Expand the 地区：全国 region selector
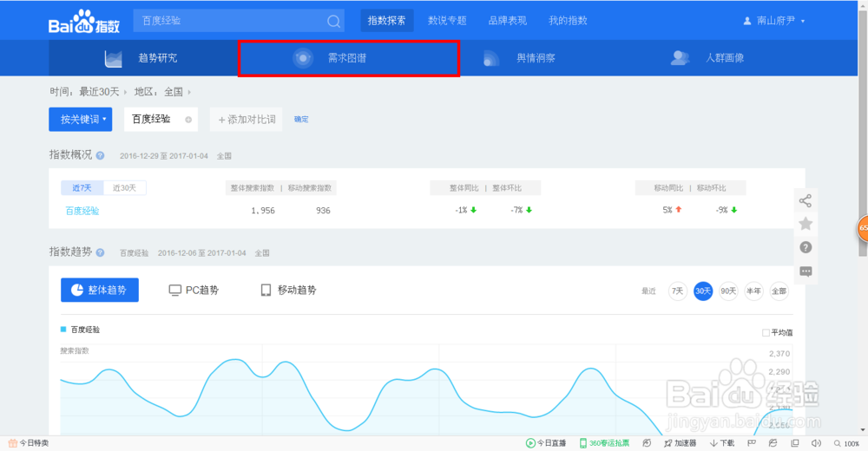Screen dimensions: 868x451 pyautogui.click(x=162, y=92)
